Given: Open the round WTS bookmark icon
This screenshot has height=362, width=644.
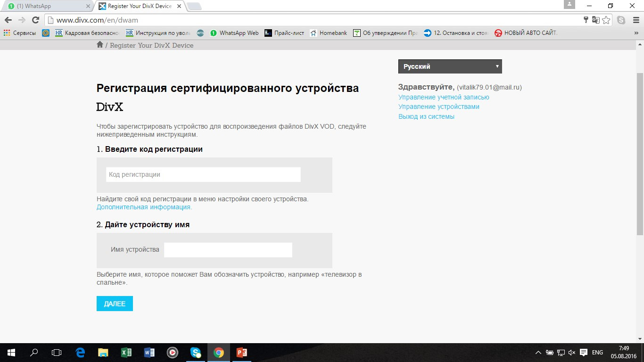Looking at the screenshot, I should click(200, 33).
